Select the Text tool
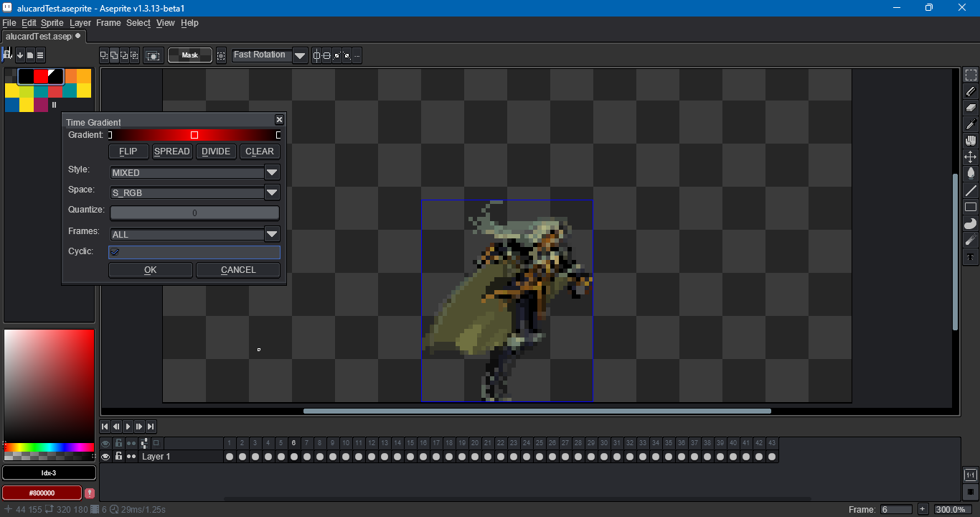980x517 pixels. pyautogui.click(x=971, y=256)
